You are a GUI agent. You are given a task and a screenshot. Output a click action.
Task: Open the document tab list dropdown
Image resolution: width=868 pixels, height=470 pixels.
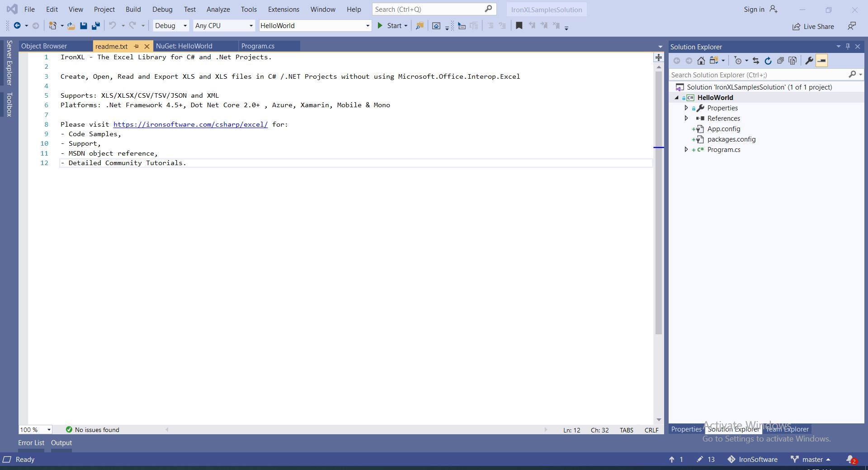pyautogui.click(x=660, y=47)
